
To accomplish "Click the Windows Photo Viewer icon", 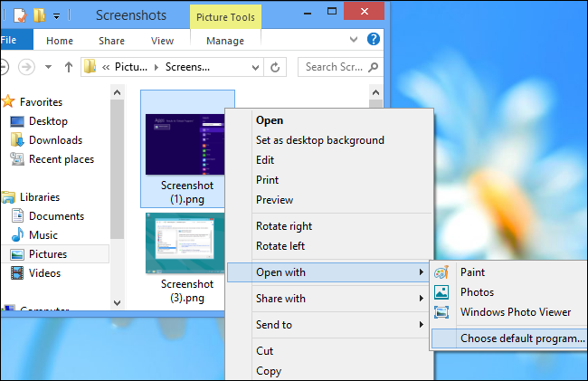I will point(441,312).
